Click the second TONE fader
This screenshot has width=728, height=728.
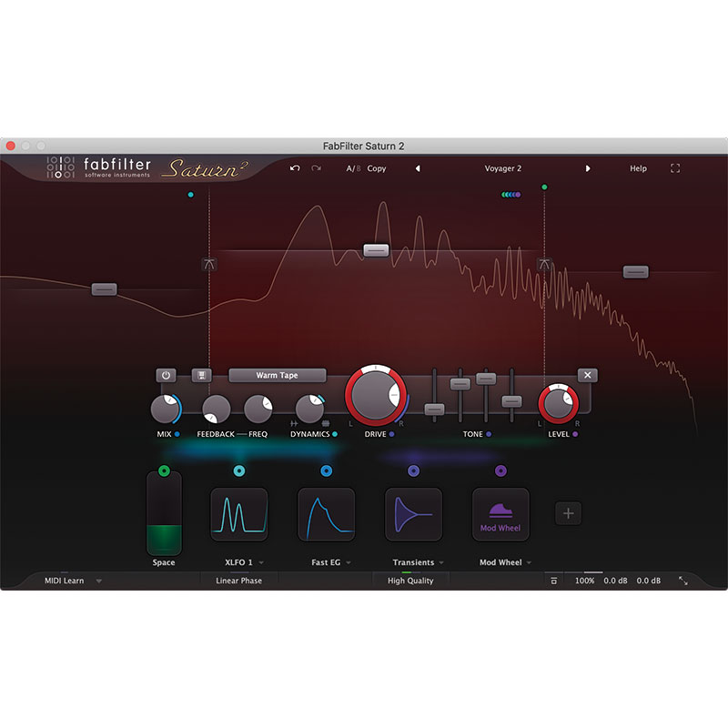point(460,384)
